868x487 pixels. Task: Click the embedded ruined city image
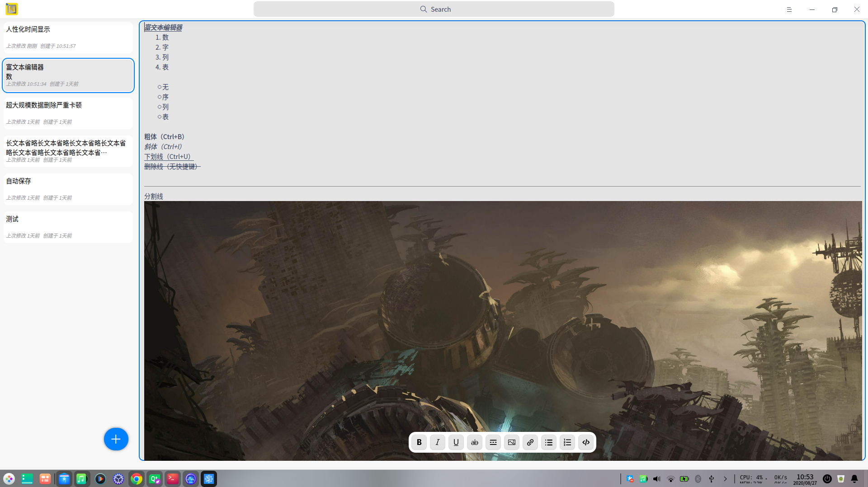(x=503, y=331)
